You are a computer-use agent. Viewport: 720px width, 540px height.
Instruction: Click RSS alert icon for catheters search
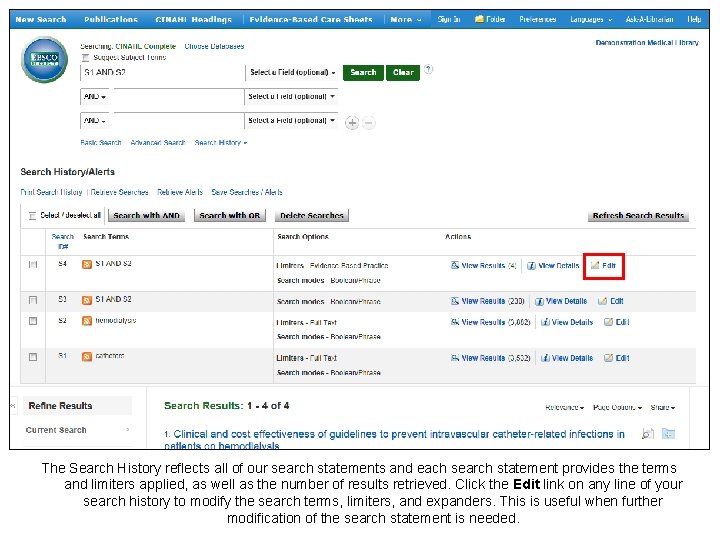click(87, 357)
